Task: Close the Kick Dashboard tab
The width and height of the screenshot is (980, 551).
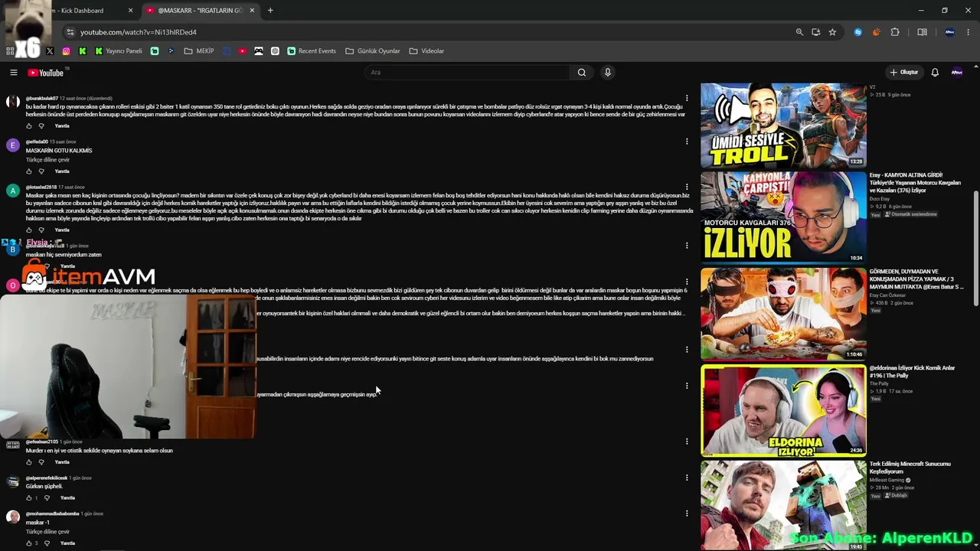Action: pyautogui.click(x=130, y=11)
